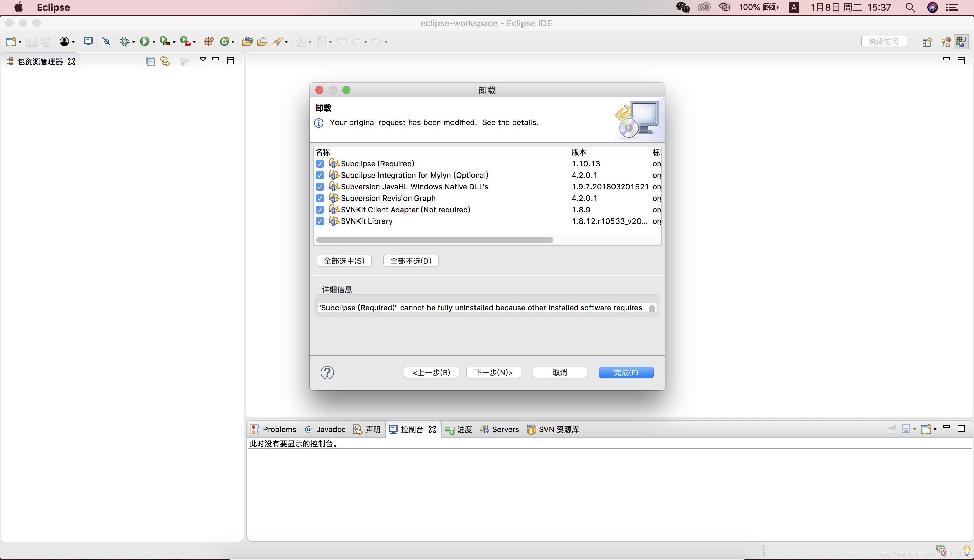Screen dimensions: 974x560
Task: Click Collapse All in Package Explorer
Action: point(150,61)
